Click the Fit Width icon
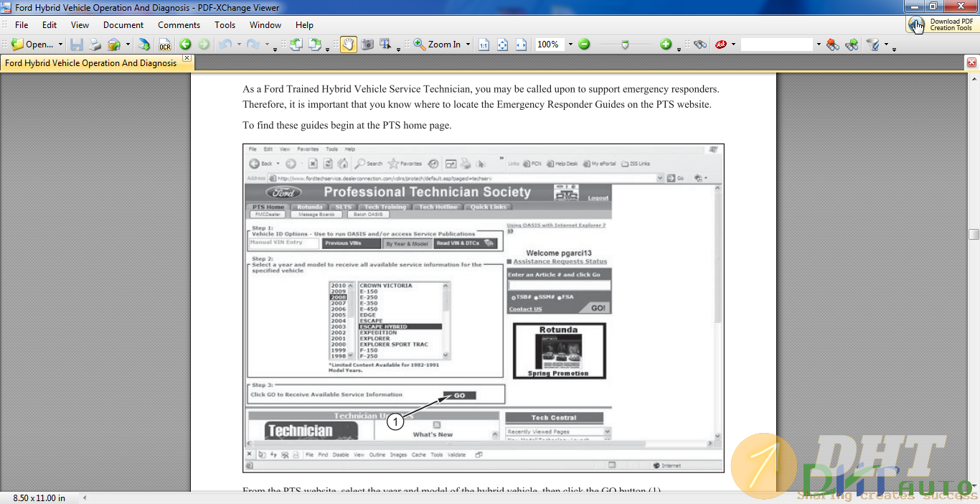 pos(522,45)
